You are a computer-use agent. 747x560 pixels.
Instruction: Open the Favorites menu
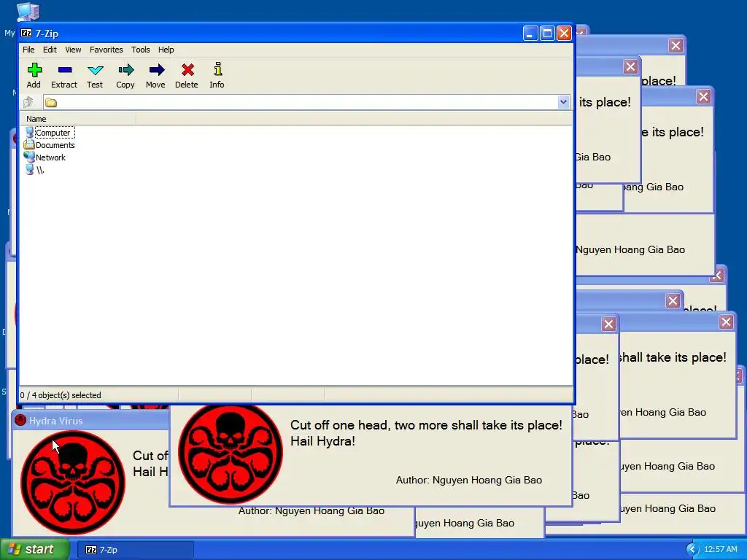pyautogui.click(x=107, y=50)
